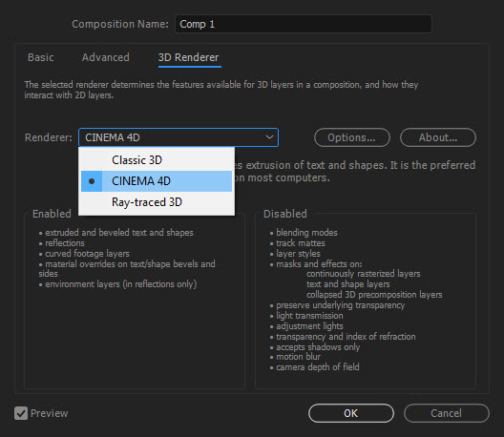This screenshot has height=437, width=504.
Task: Open renderer Options dialog
Action: (x=352, y=137)
